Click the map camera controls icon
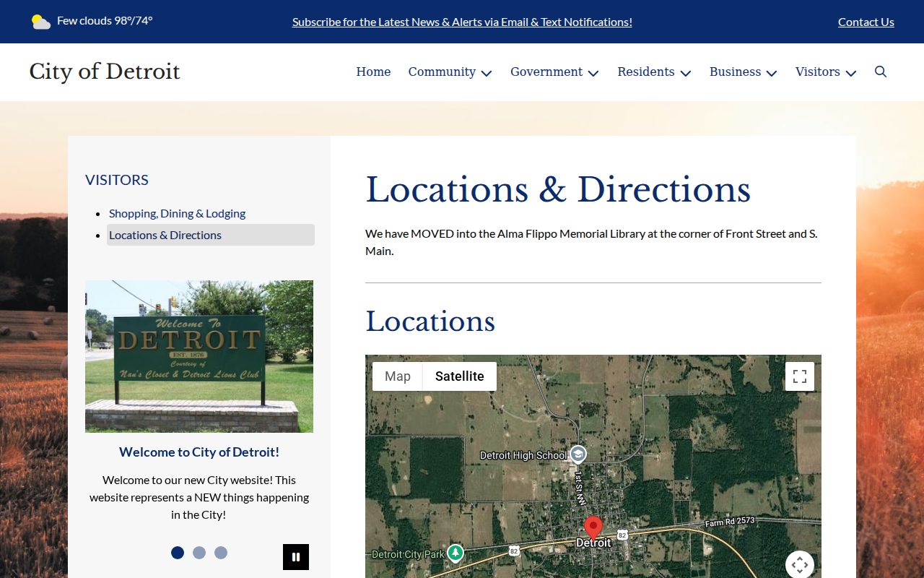924x578 pixels. point(800,564)
